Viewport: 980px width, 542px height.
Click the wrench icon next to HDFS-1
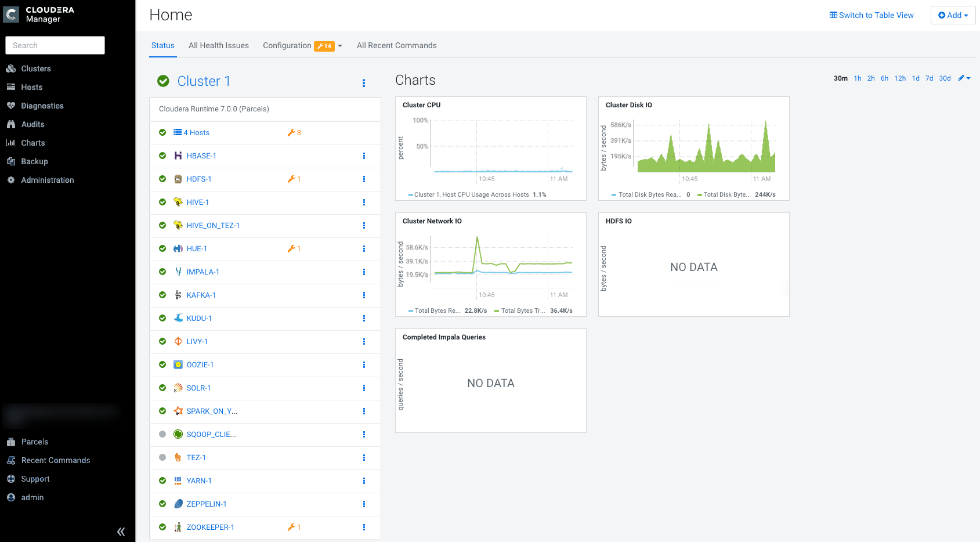pyautogui.click(x=291, y=179)
